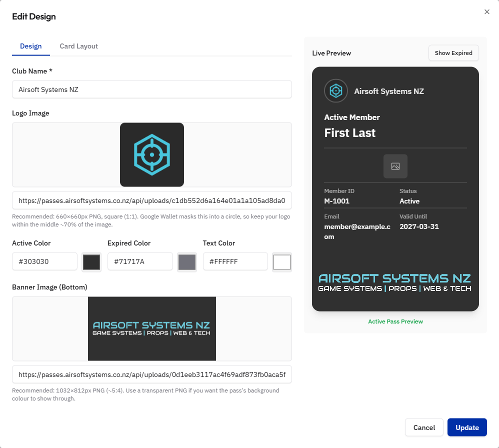Image resolution: width=499 pixels, height=448 pixels.
Task: Click the "Live Preview" heading
Action: [x=331, y=53]
